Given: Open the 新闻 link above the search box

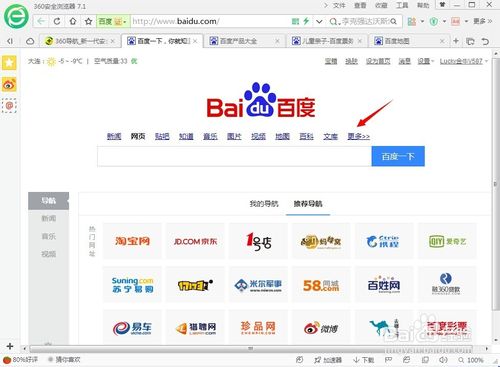Looking at the screenshot, I should click(114, 136).
